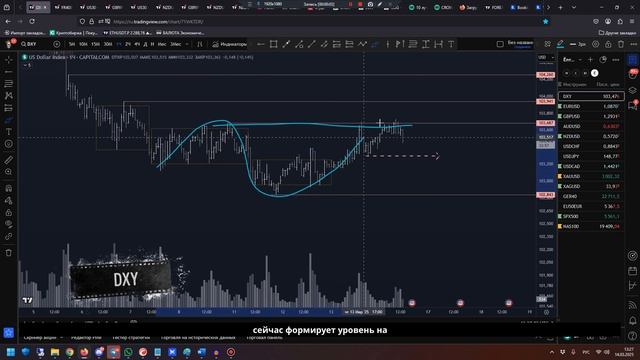The height and width of the screenshot is (360, 640).
Task: Switch to the 30-minute timeframe
Action: pyautogui.click(x=108, y=44)
